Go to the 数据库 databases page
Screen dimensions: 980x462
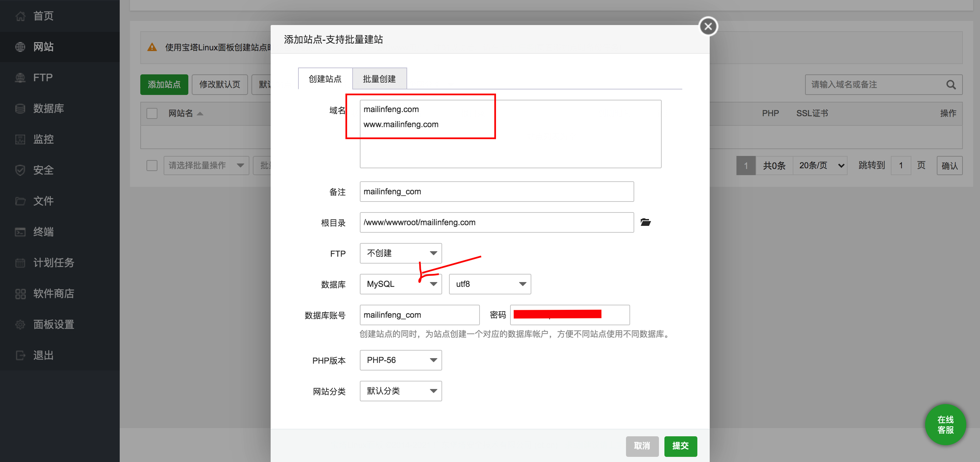tap(48, 108)
